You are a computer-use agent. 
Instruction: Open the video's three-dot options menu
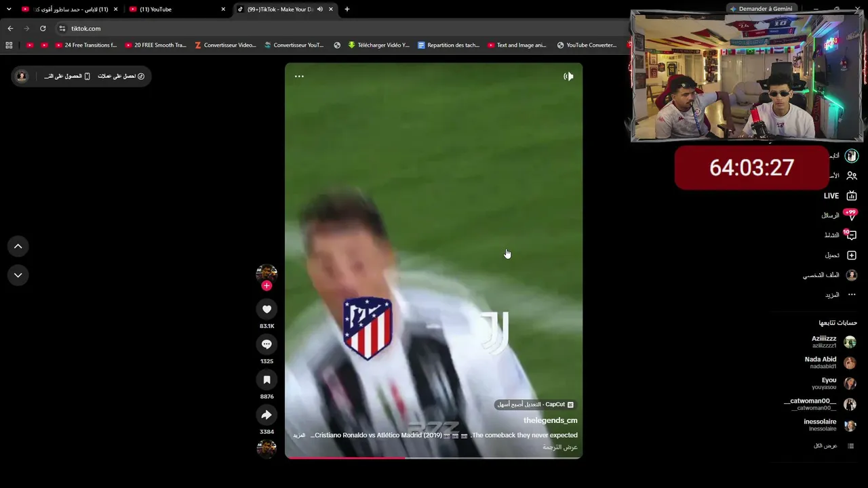[x=299, y=76]
